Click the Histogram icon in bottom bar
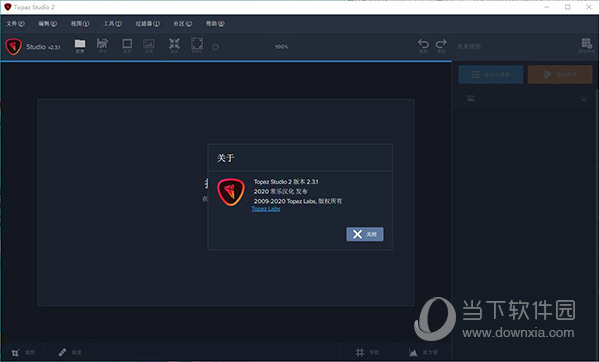This screenshot has width=599, height=362. (x=413, y=352)
